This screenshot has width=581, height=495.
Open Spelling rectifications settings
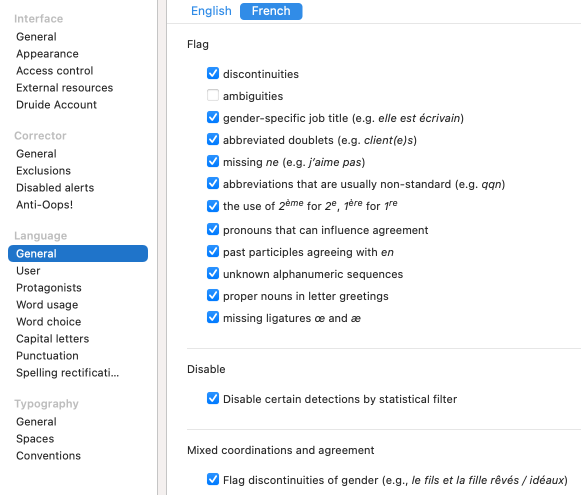68,373
